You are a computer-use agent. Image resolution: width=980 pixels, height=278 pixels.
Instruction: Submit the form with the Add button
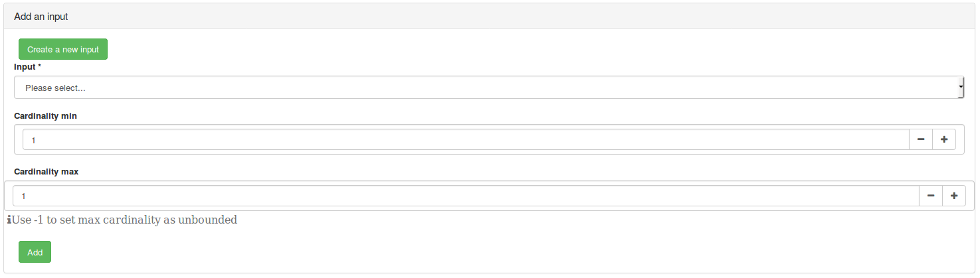pyautogui.click(x=35, y=252)
